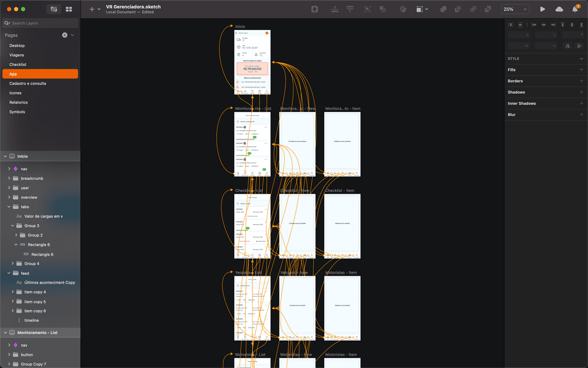Open the notifications bell
This screenshot has height=368, width=588.
pyautogui.click(x=575, y=9)
